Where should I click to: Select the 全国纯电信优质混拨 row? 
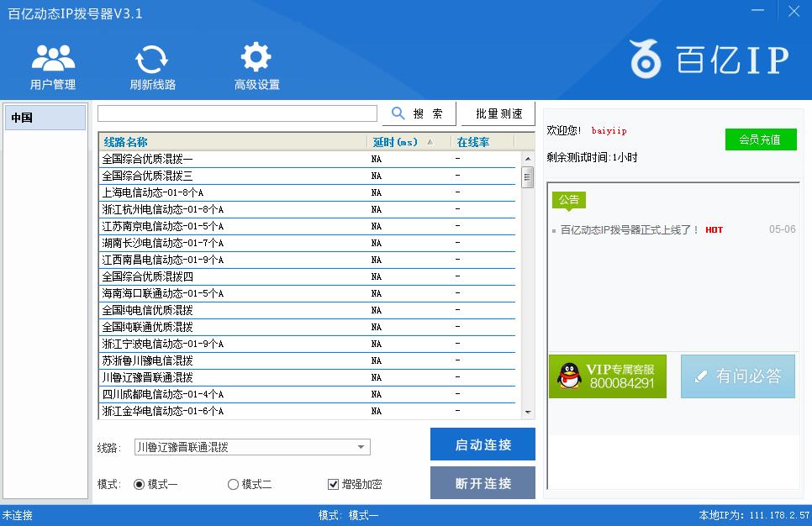point(307,310)
